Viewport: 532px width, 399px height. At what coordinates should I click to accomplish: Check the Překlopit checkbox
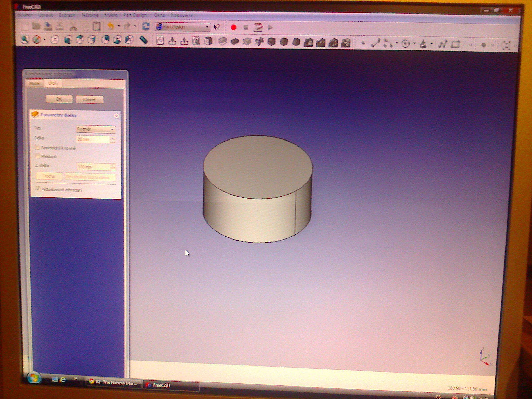[x=38, y=156]
